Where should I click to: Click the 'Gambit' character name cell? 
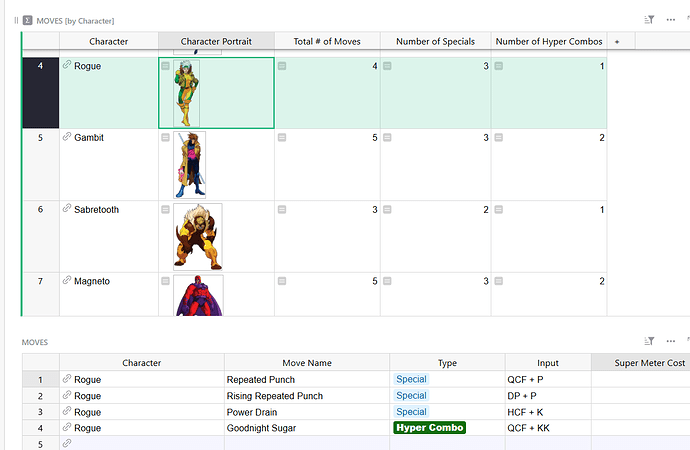pos(109,165)
